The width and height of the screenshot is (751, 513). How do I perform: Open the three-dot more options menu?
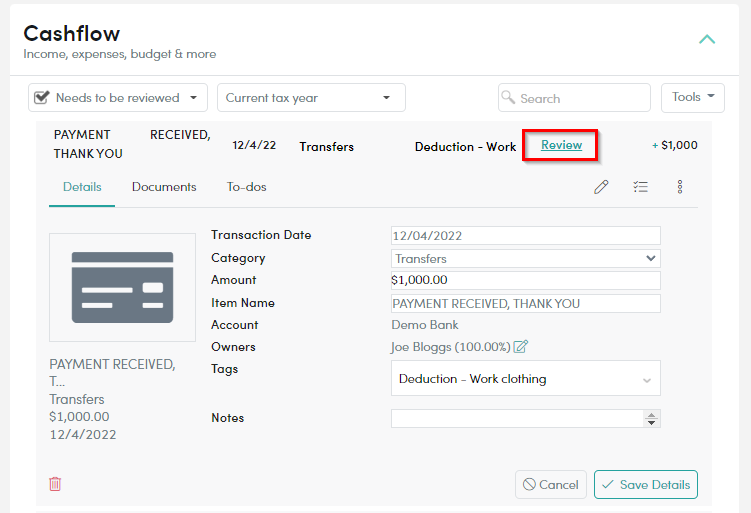point(680,187)
